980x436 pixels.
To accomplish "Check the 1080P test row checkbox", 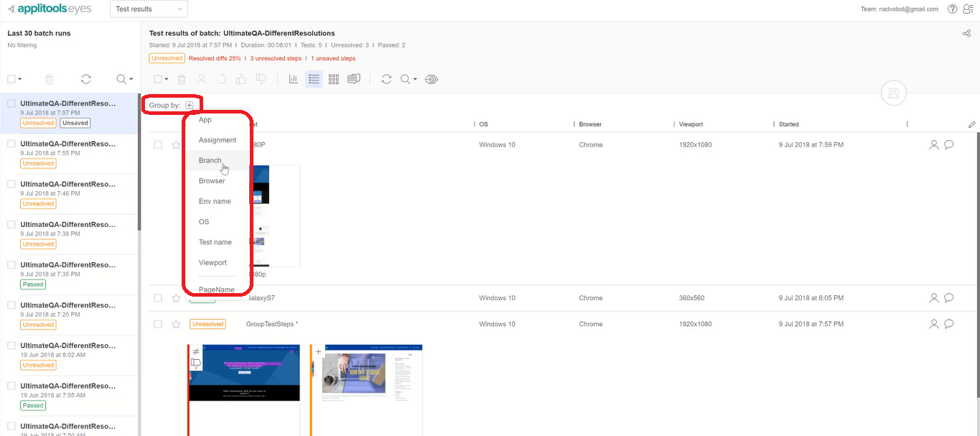I will tap(158, 144).
